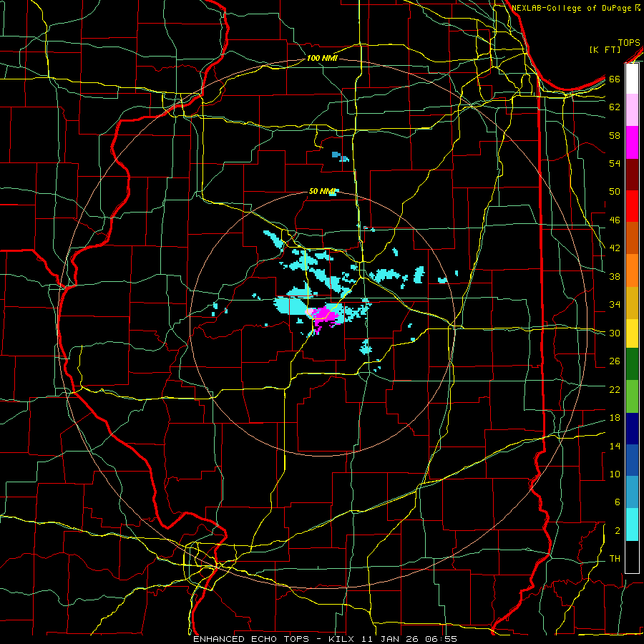Click the "18" legend value

pyautogui.click(x=615, y=418)
